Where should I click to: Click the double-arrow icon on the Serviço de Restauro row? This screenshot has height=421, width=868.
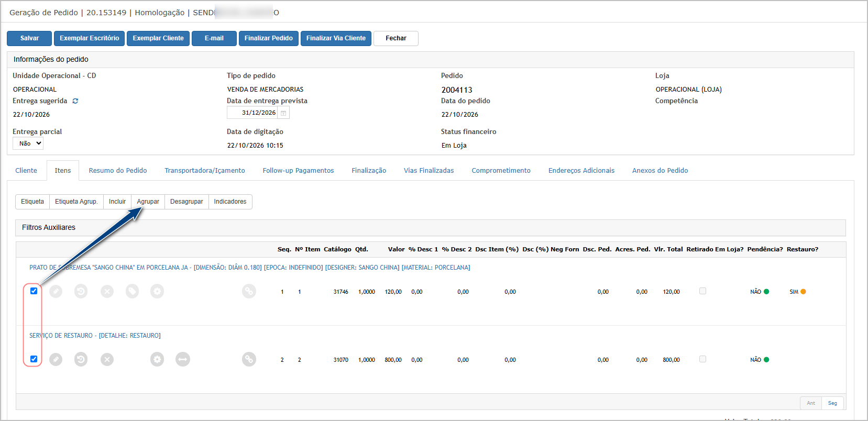(182, 359)
